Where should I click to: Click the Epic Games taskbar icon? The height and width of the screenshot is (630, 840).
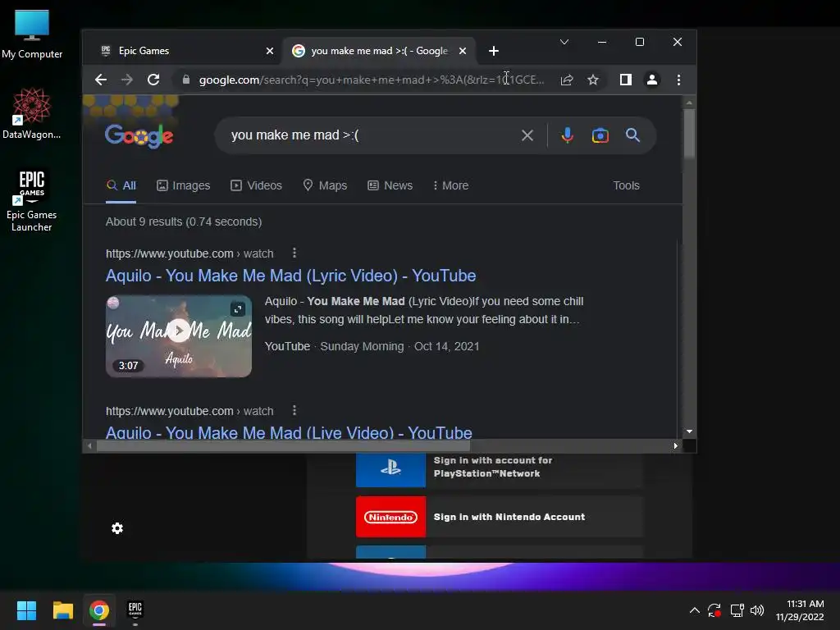pyautogui.click(x=135, y=609)
